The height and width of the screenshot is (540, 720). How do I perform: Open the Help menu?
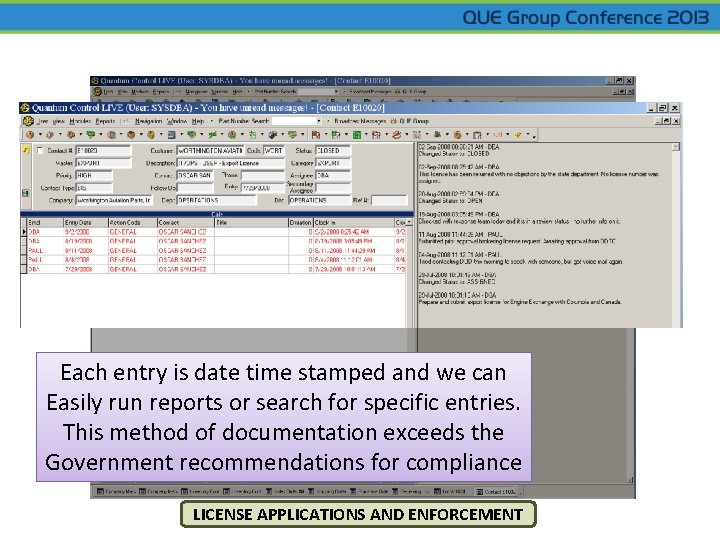pos(198,121)
